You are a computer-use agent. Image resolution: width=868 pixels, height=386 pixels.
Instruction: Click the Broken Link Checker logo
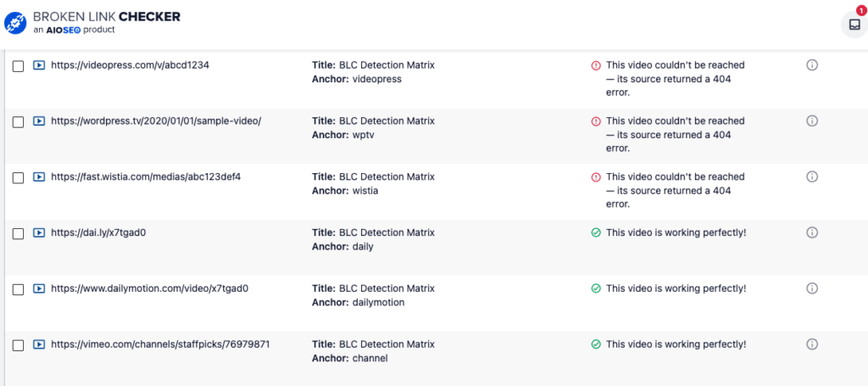[x=92, y=23]
